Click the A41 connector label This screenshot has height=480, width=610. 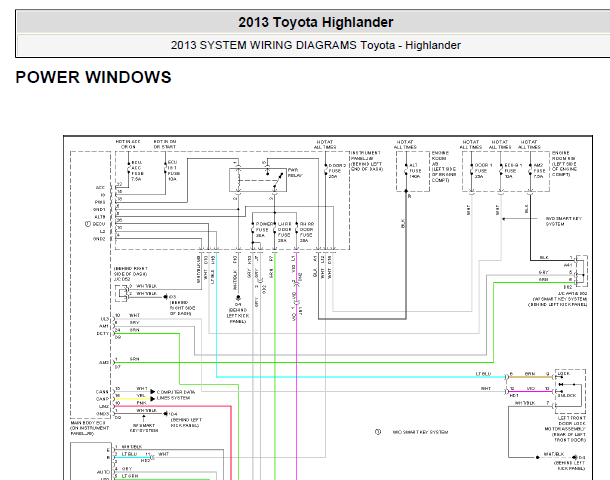[568, 265]
